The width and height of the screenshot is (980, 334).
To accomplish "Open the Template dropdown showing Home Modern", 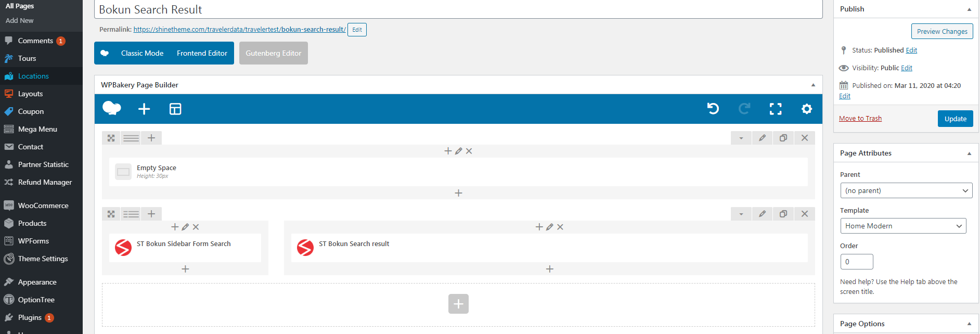I will tap(903, 226).
